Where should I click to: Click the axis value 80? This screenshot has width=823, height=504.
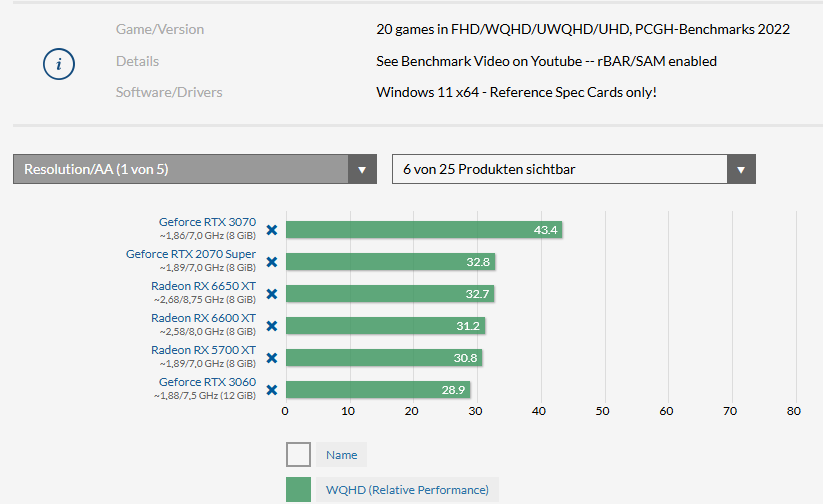[x=794, y=411]
